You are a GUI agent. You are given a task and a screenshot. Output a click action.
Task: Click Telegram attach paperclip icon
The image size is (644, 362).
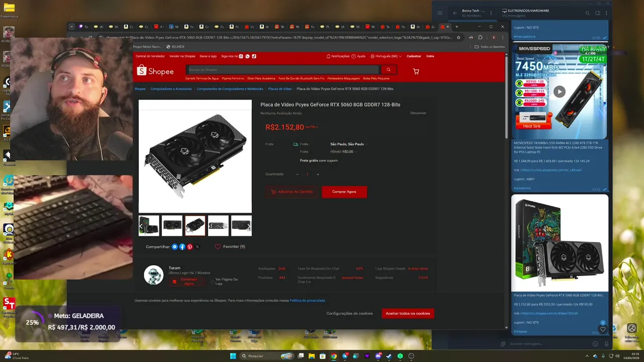pyautogui.click(x=503, y=344)
